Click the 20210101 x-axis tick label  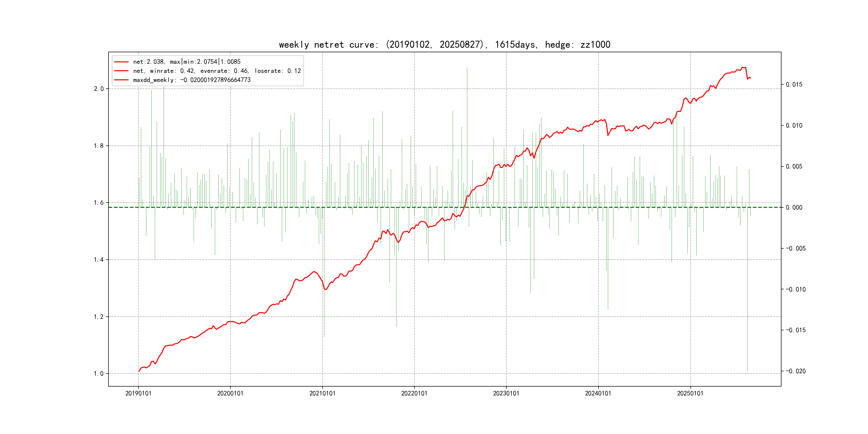pyautogui.click(x=322, y=393)
